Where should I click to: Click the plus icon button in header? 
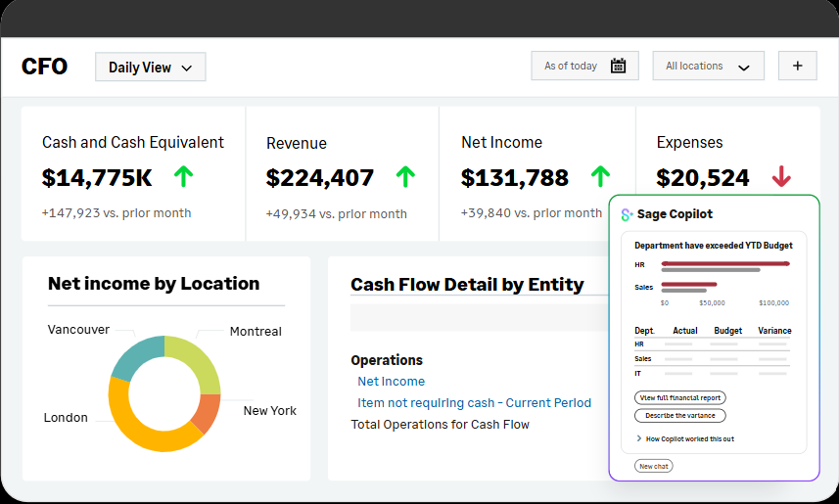797,67
